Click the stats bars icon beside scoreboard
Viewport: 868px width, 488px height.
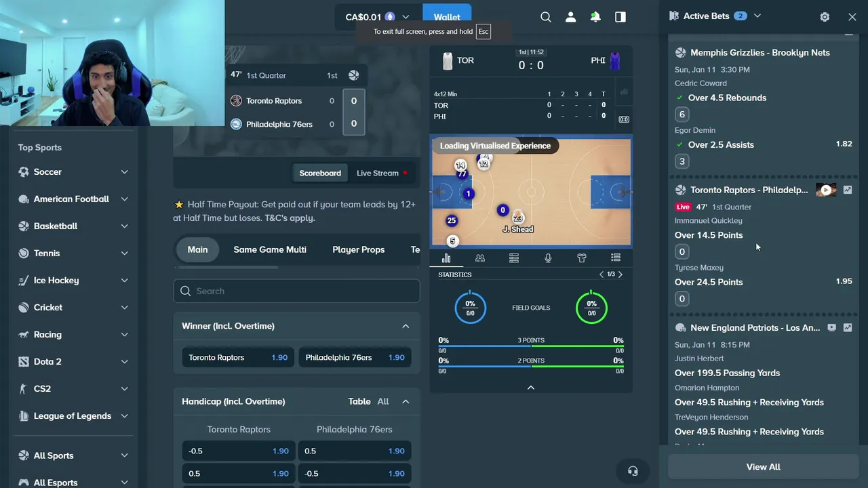(x=624, y=92)
